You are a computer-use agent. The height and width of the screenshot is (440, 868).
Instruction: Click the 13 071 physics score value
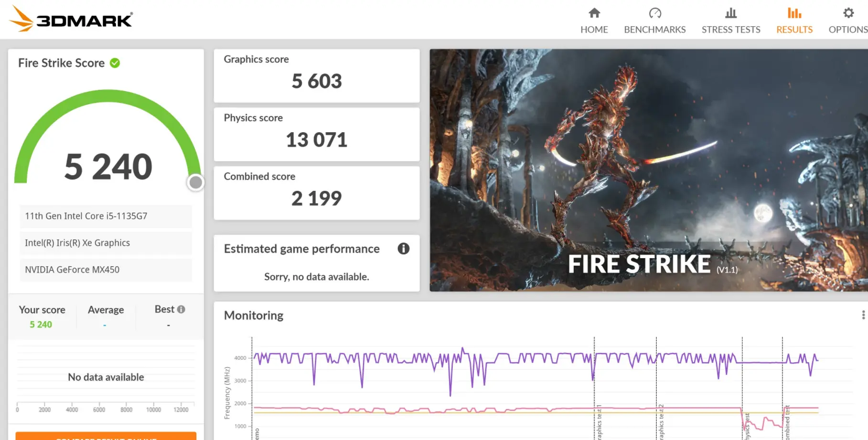click(x=317, y=140)
